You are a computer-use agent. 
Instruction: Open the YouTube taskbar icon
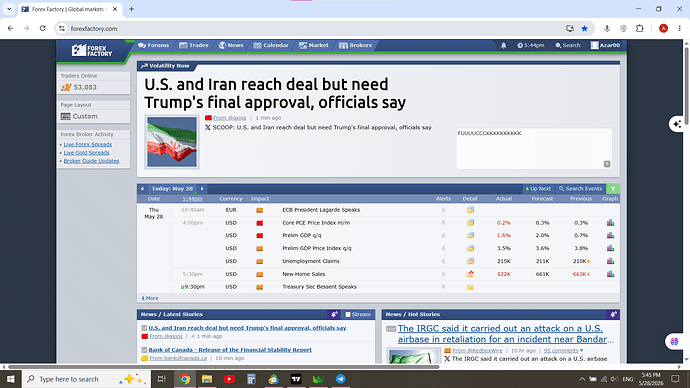(229, 379)
